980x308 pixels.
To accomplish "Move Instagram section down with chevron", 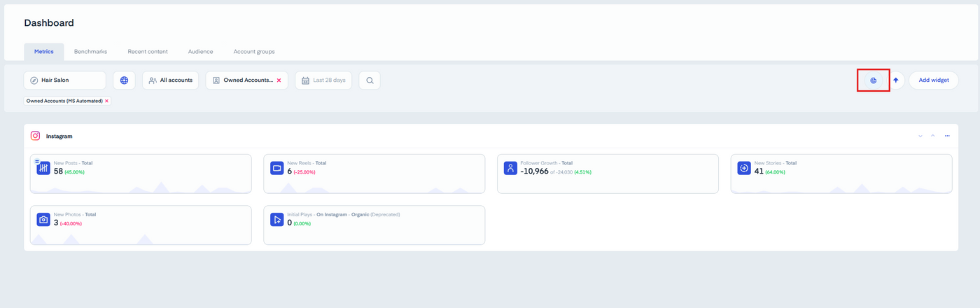I will (920, 136).
